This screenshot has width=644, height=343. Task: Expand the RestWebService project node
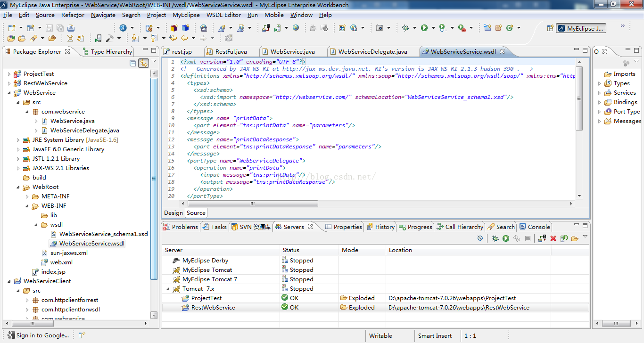tap(9, 83)
